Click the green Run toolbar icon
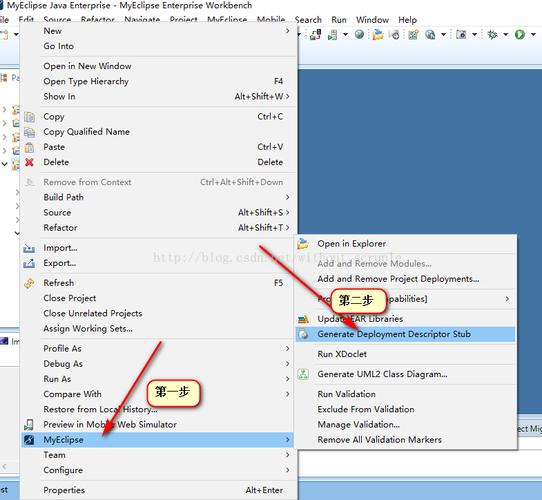This screenshot has height=500, width=542. click(520, 34)
